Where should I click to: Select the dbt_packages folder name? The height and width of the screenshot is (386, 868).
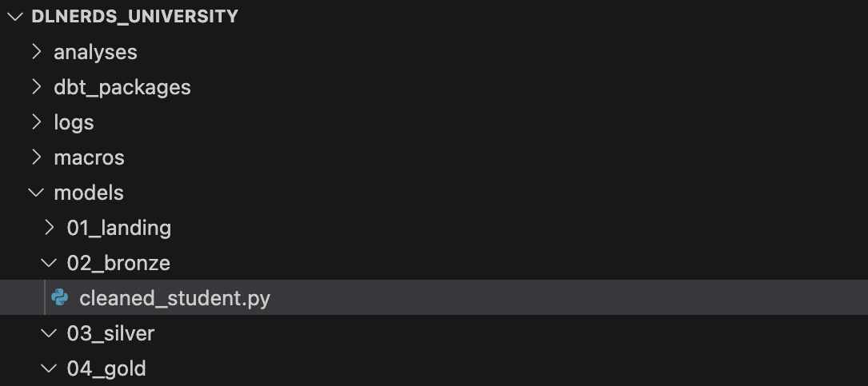tap(122, 87)
